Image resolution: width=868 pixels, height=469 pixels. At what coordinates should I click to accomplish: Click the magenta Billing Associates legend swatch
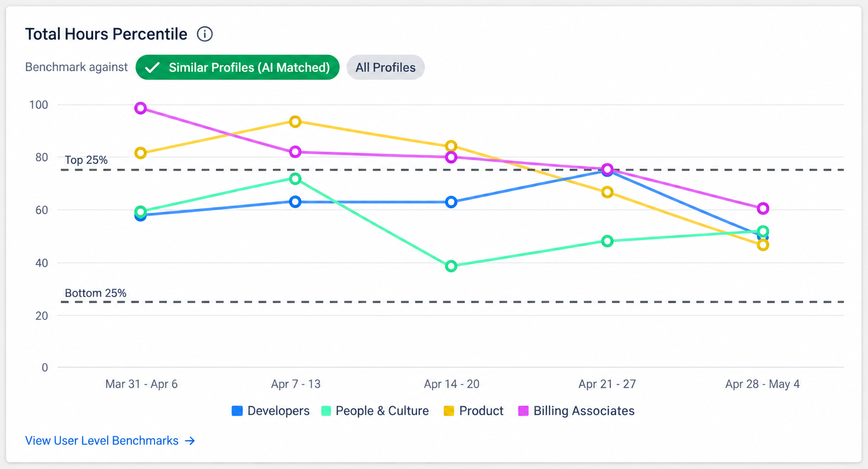(524, 411)
